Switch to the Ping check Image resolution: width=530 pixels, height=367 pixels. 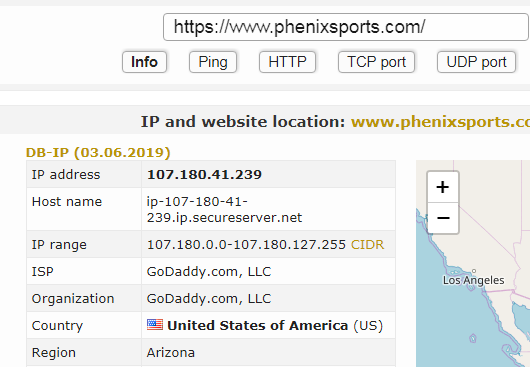pos(213,62)
